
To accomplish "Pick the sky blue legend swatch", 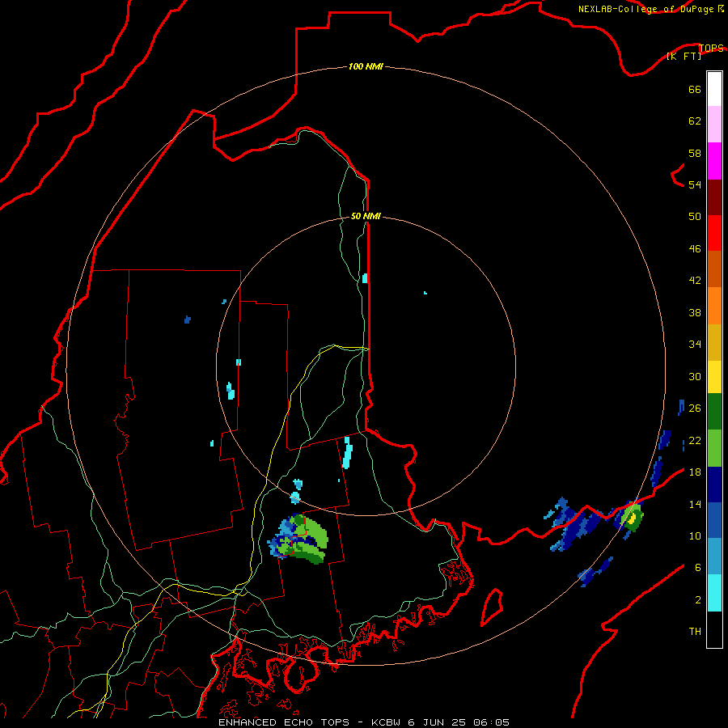I will [x=714, y=557].
